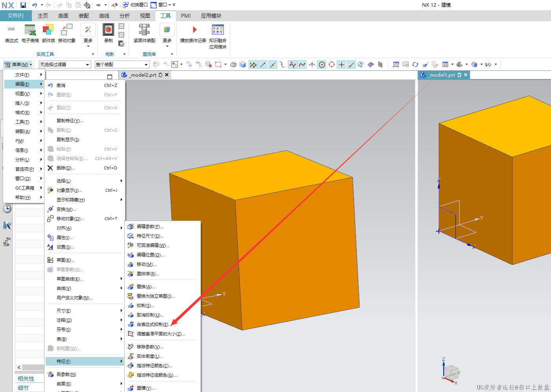The image size is (551, 392).
Task: Open 对象显示(J) in edit menu
Action: (85, 190)
